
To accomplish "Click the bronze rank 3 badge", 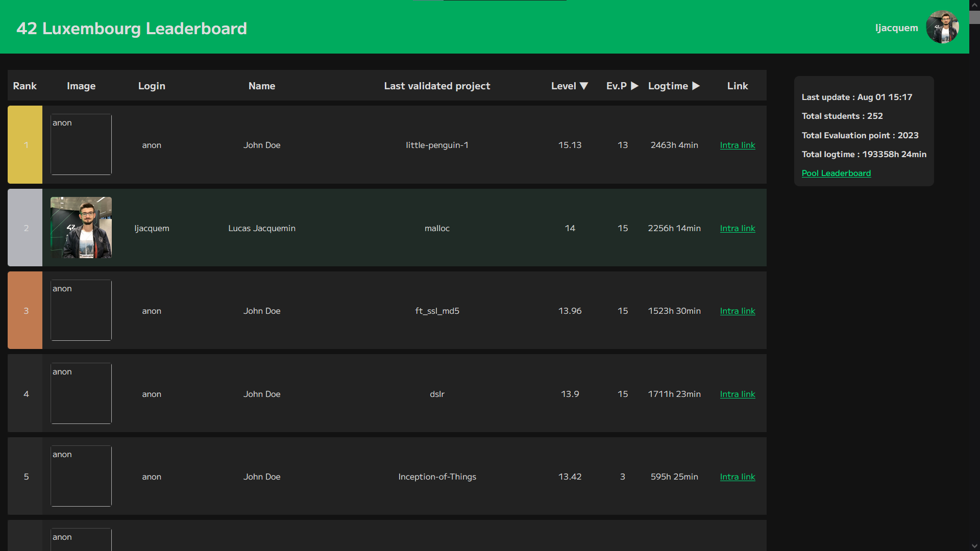I will tap(25, 310).
